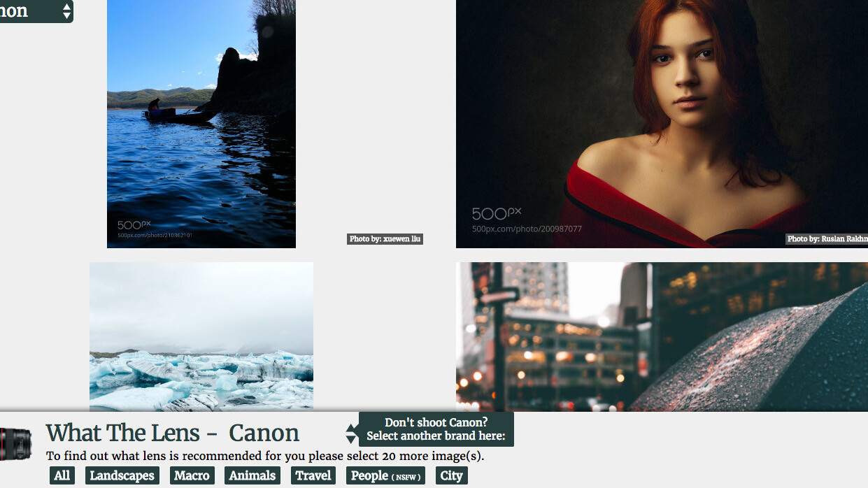This screenshot has height=488, width=868.
Task: Click the 'Don't shoot Canon?' tooltip
Action: click(x=436, y=429)
